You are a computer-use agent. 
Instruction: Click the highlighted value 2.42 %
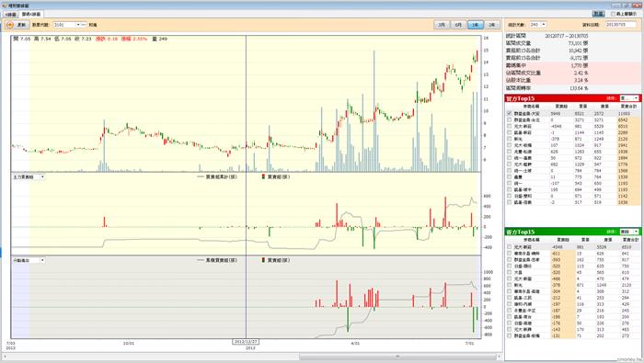click(581, 73)
